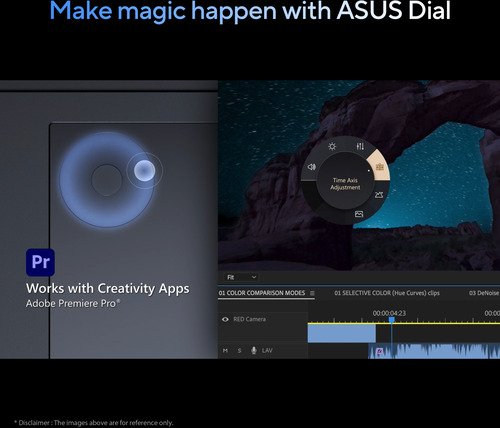Screen dimensions: 500x428
Task: Switch to the 03 DeNoise sequence tab
Action: (484, 293)
